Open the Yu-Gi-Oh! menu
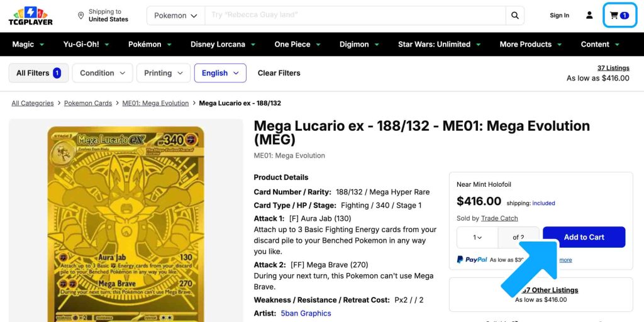Viewport: 644px width, 322px height. pyautogui.click(x=86, y=45)
